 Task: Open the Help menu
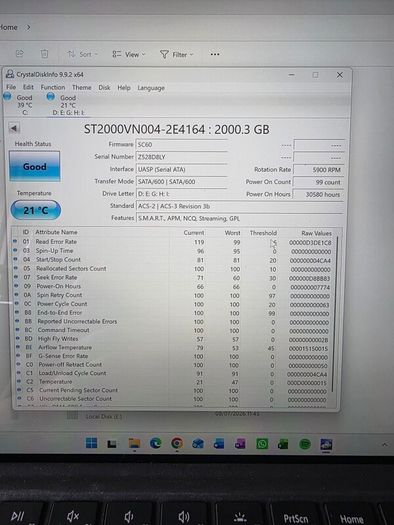tap(124, 88)
